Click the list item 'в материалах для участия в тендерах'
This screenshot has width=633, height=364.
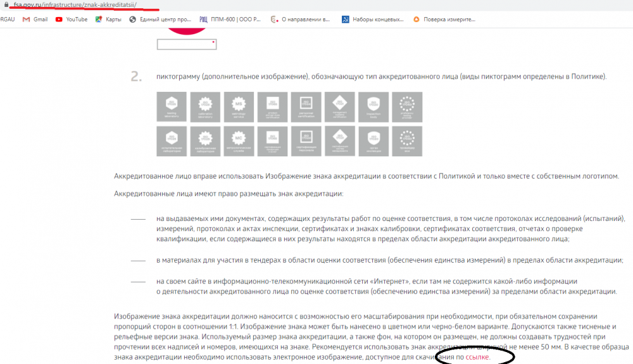(x=389, y=260)
